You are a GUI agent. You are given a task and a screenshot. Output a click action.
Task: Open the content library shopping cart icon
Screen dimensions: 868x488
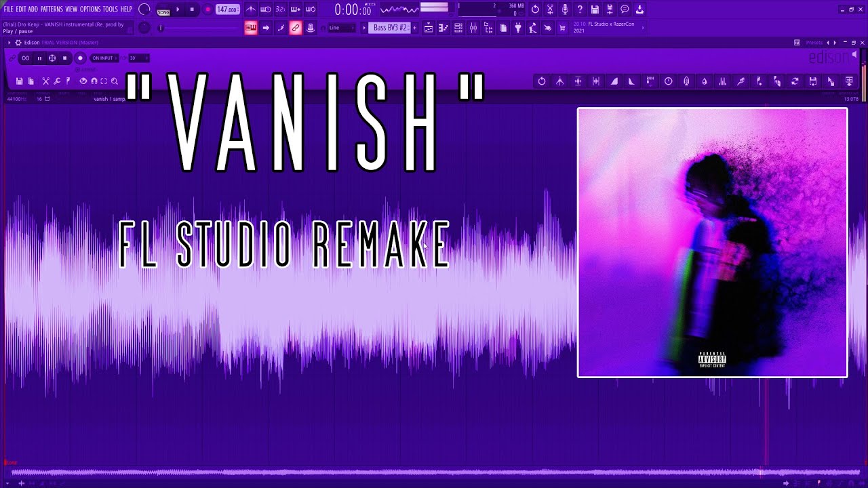(562, 28)
